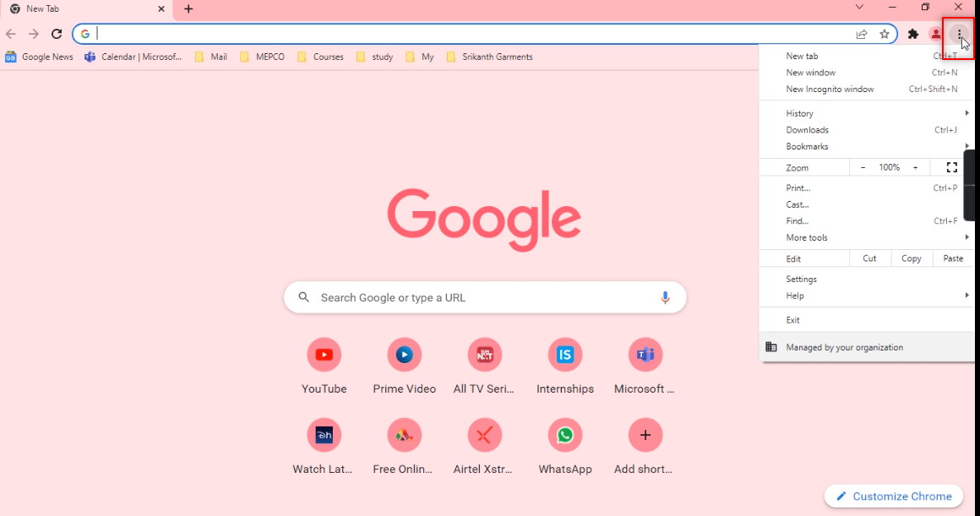Expand the History submenu
This screenshot has height=516, width=980.
point(867,113)
